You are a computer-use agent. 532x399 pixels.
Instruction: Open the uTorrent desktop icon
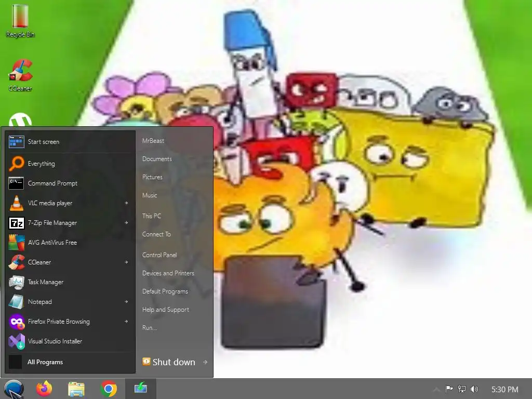[20, 120]
